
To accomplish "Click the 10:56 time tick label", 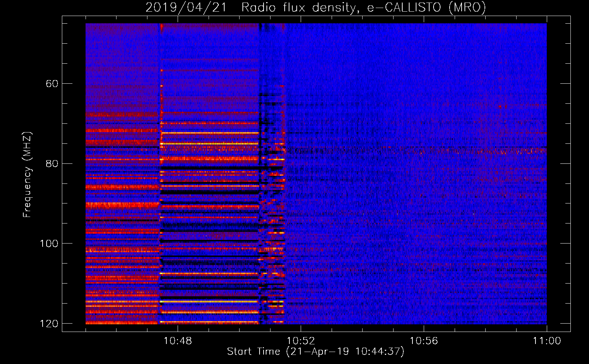I will tap(424, 341).
